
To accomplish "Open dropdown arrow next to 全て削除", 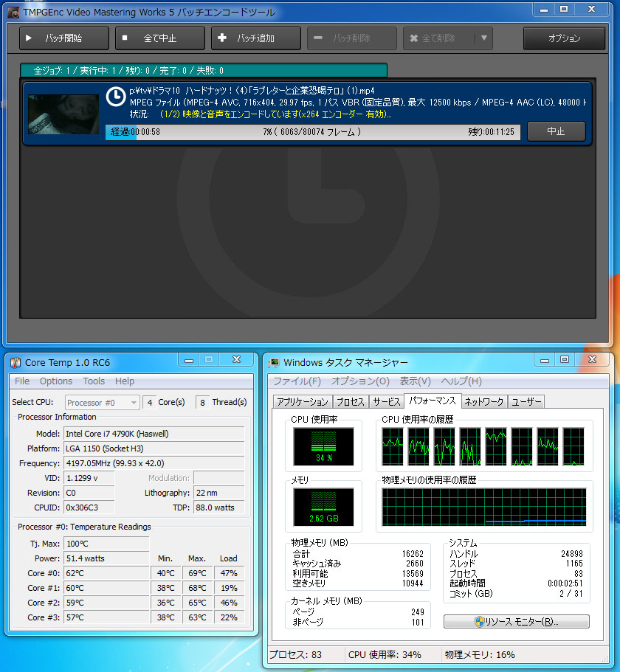I will click(484, 38).
